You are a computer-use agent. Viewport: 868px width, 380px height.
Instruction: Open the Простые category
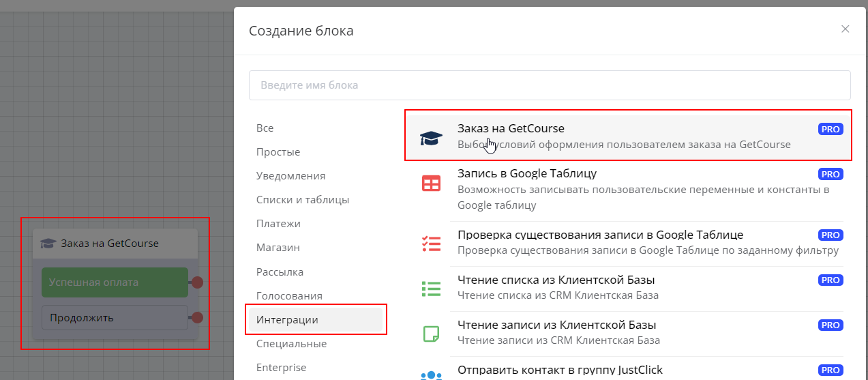click(278, 152)
